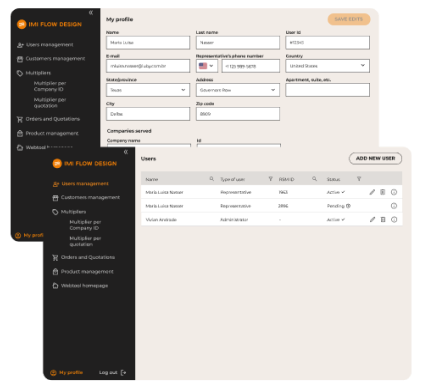Open the State/province dropdown showing Texas
The height and width of the screenshot is (388, 428).
pyautogui.click(x=148, y=90)
